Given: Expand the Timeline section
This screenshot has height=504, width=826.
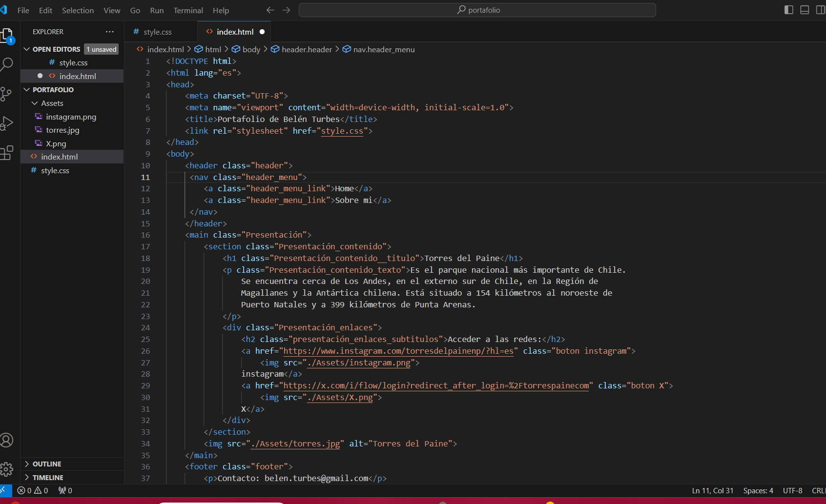Looking at the screenshot, I should (x=27, y=478).
